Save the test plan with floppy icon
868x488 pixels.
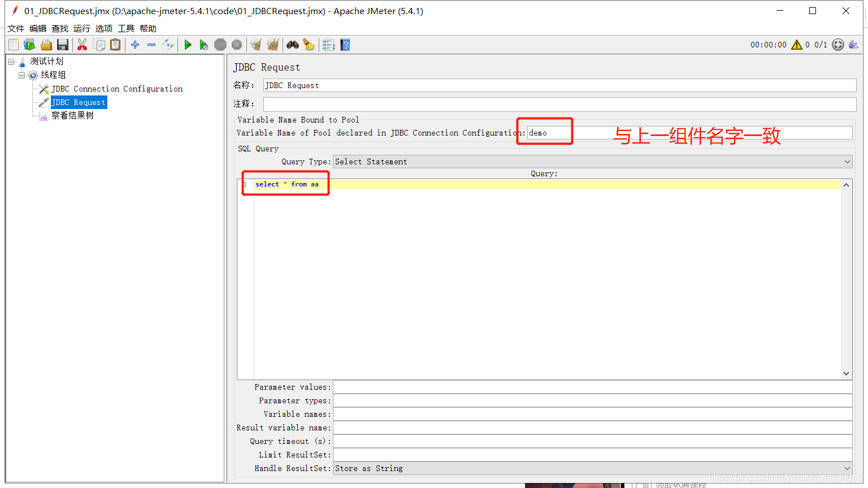[x=63, y=45]
